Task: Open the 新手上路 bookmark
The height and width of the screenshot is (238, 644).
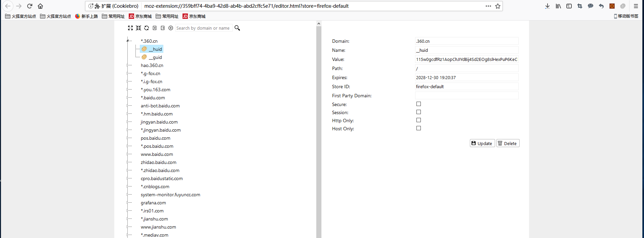Action: point(86,16)
